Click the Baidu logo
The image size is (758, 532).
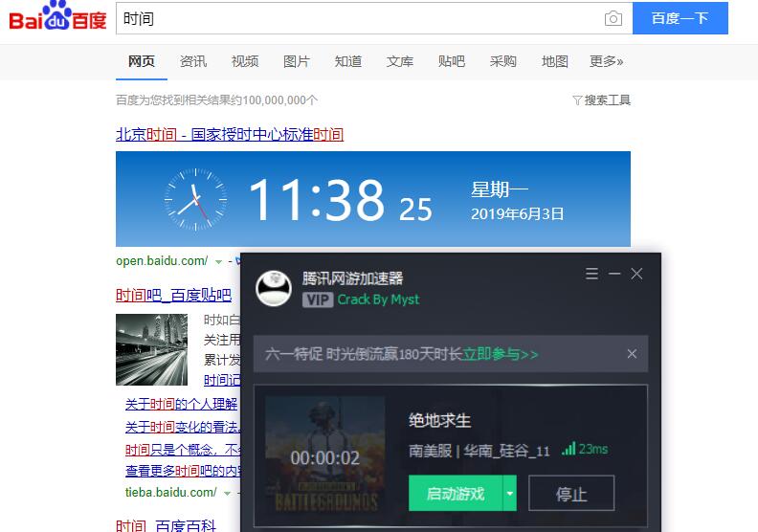tap(57, 17)
